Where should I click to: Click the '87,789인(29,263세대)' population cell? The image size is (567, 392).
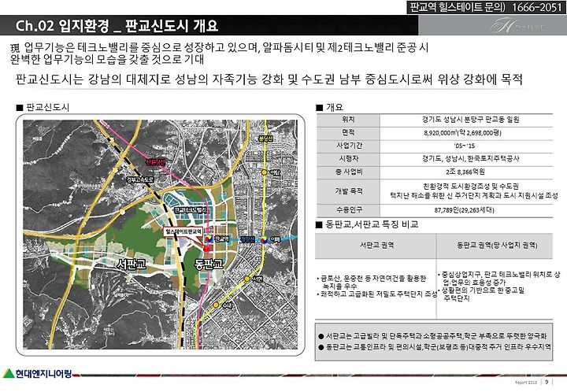pos(465,210)
